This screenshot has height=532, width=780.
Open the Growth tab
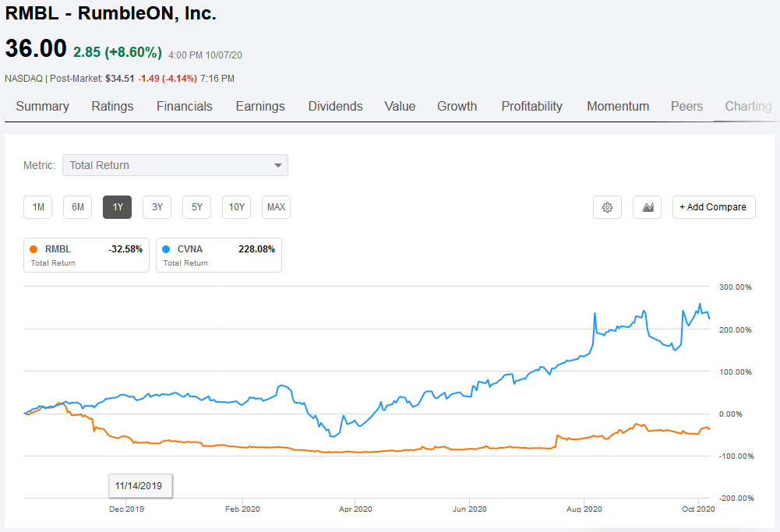click(457, 107)
